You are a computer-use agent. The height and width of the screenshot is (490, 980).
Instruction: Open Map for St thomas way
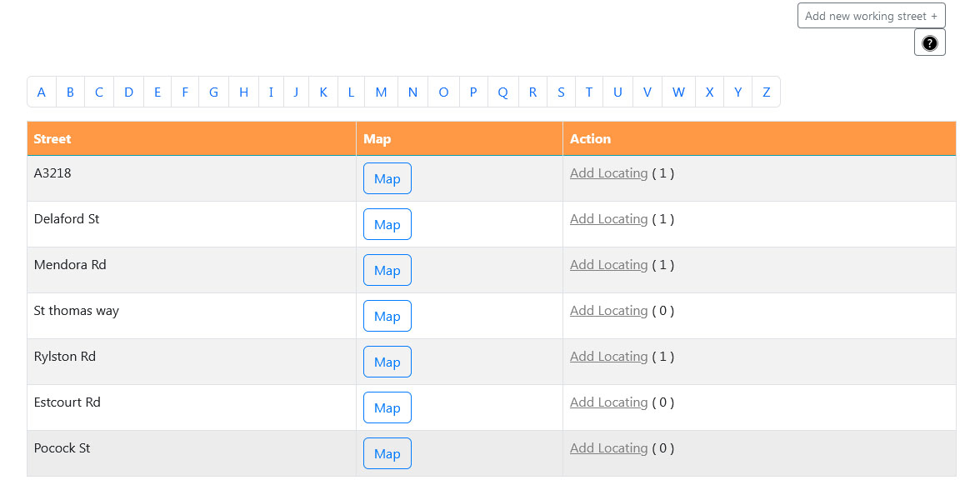[387, 317]
